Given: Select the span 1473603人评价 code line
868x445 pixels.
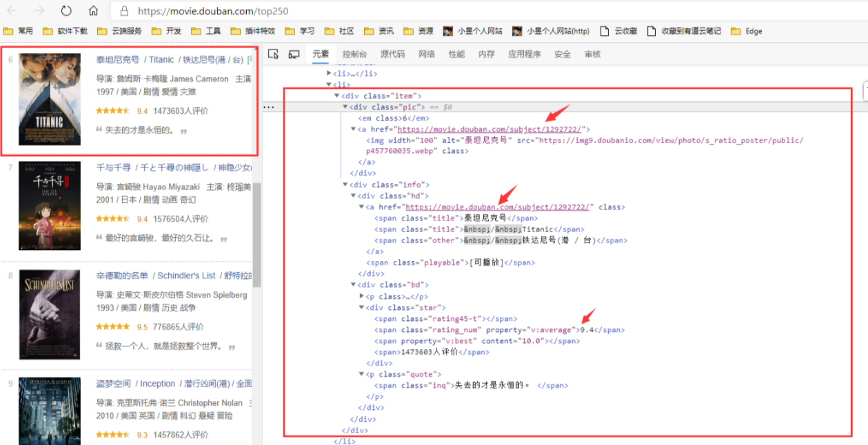Looking at the screenshot, I should point(432,352).
